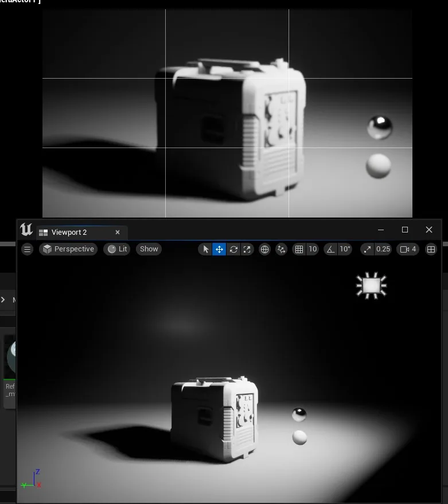Open grid snap value 10 dropdown
The width and height of the screenshot is (448, 504).
313,249
